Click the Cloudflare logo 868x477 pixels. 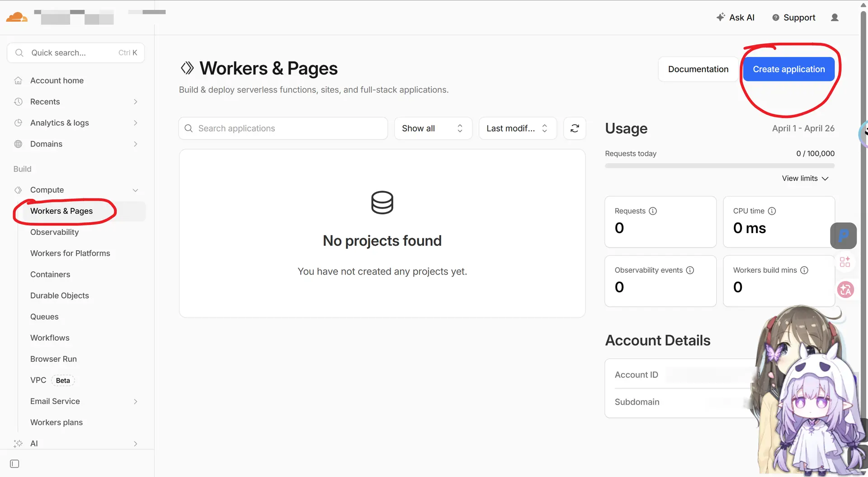(17, 17)
